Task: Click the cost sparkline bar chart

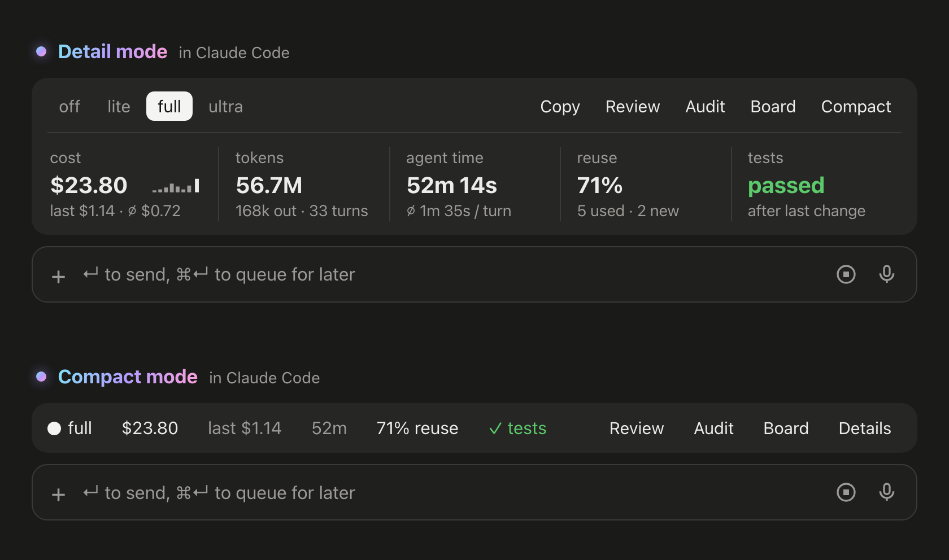Action: [176, 186]
